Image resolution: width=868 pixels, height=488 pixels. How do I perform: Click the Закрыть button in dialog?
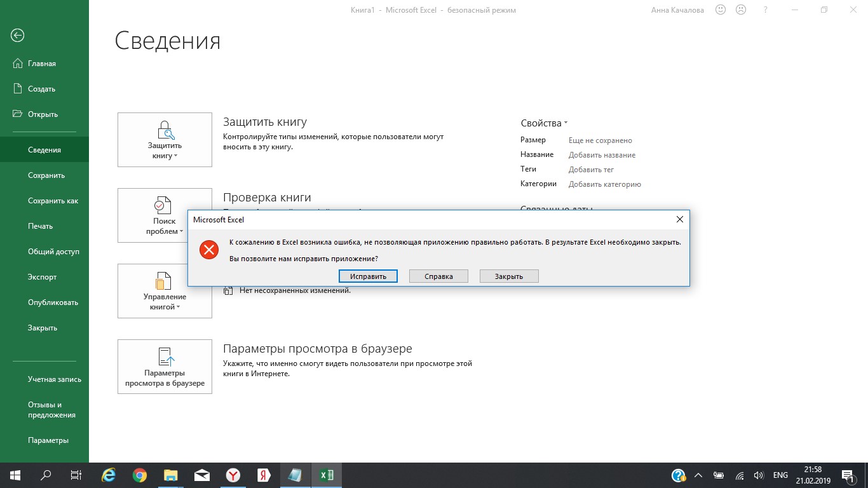tap(509, 276)
